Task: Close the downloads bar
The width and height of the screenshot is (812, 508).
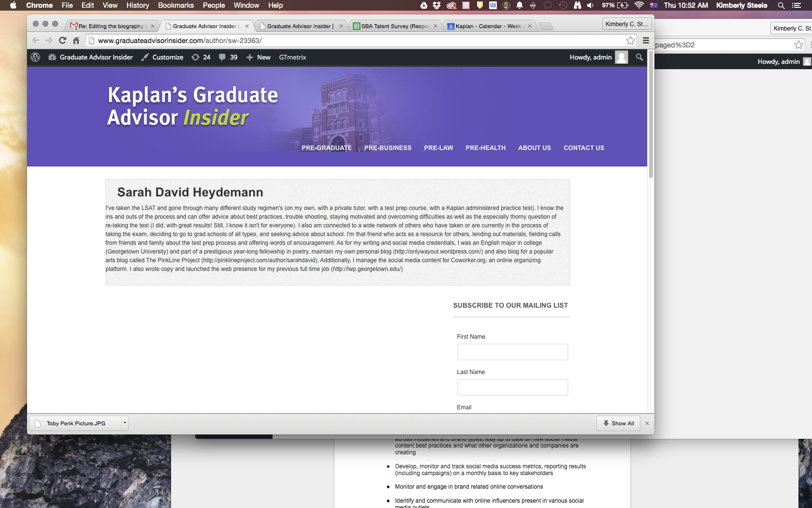Action: point(647,423)
